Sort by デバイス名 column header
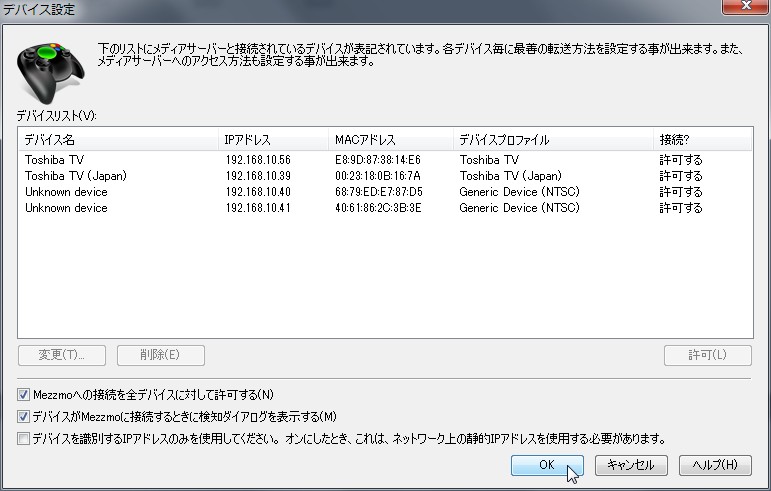Screen dimensions: 771x491 (x=118, y=140)
